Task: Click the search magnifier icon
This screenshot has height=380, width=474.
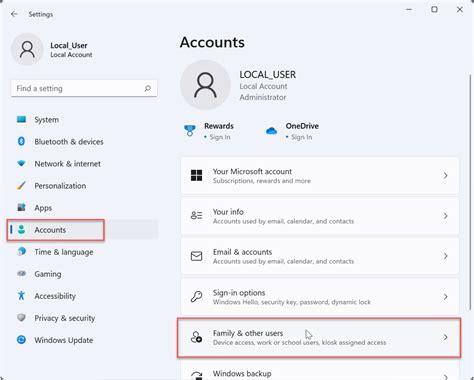Action: 148,88
